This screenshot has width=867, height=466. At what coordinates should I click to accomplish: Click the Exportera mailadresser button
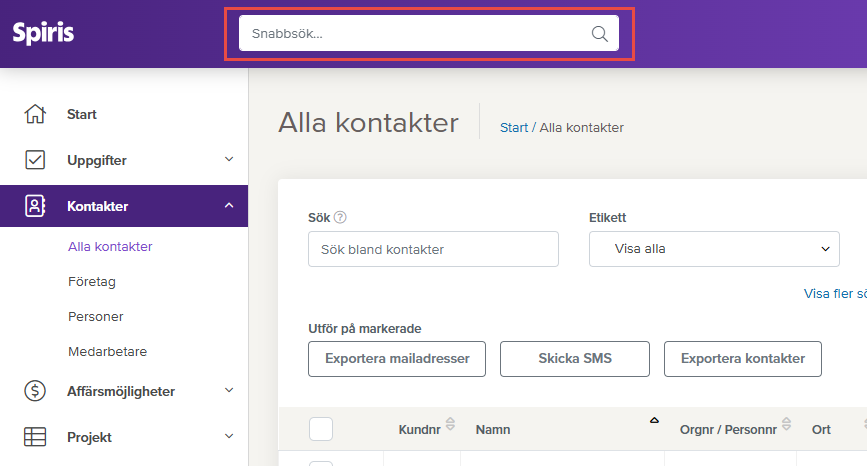pos(396,359)
